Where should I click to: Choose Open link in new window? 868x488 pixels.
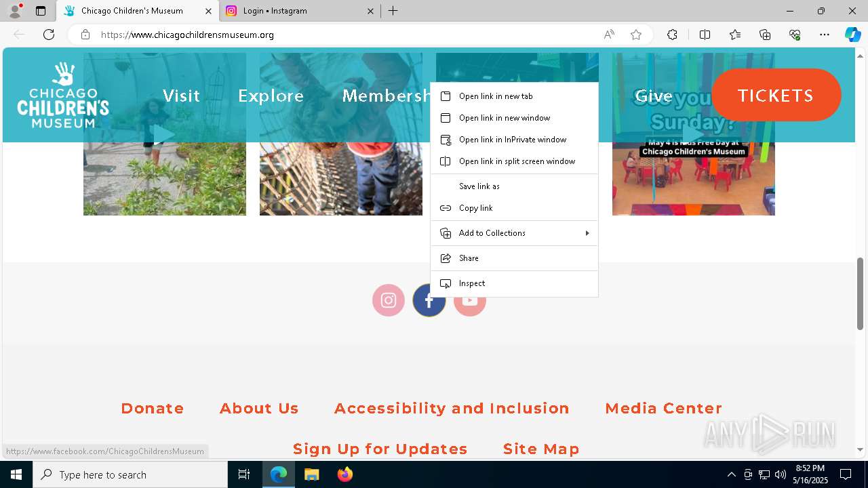514,118
